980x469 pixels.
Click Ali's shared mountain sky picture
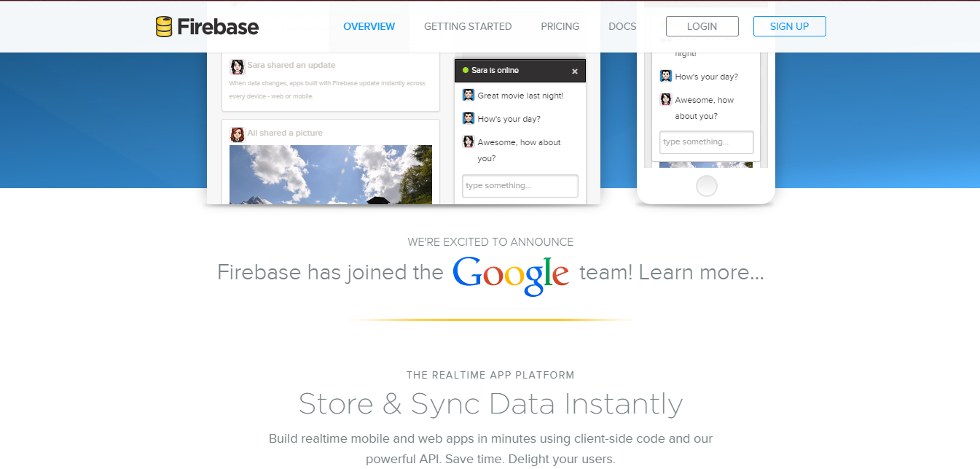[x=331, y=174]
